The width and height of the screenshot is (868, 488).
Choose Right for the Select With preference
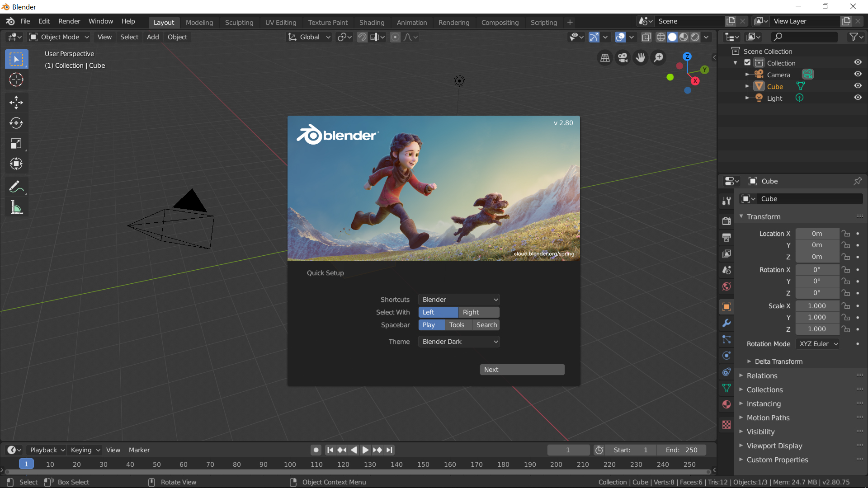pyautogui.click(x=478, y=312)
